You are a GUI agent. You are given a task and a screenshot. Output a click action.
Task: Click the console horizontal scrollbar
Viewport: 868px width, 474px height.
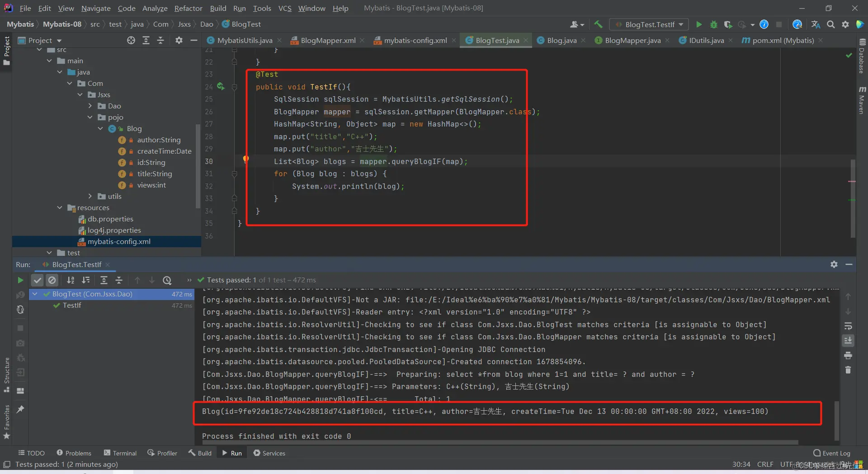click(500, 442)
